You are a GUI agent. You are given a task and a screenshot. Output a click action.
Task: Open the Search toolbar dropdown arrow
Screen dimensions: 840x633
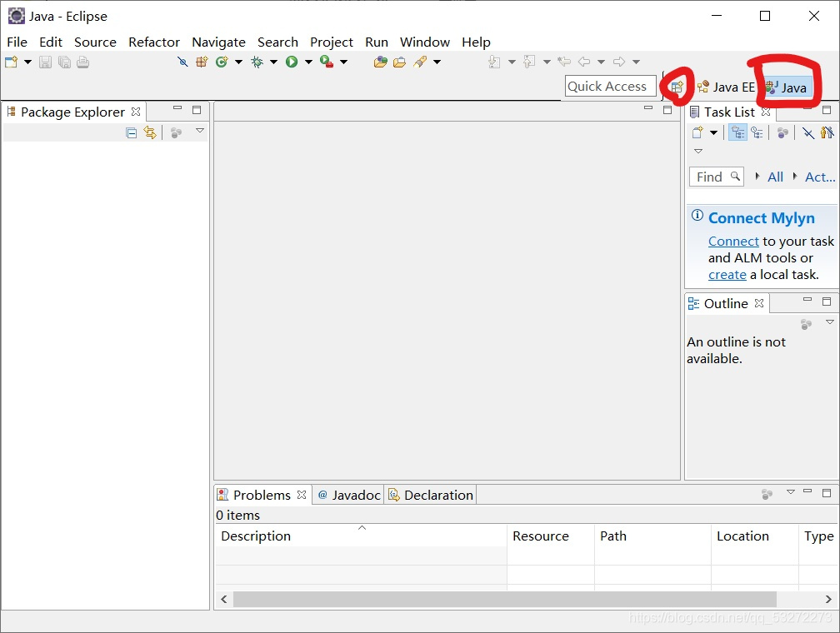pos(437,62)
